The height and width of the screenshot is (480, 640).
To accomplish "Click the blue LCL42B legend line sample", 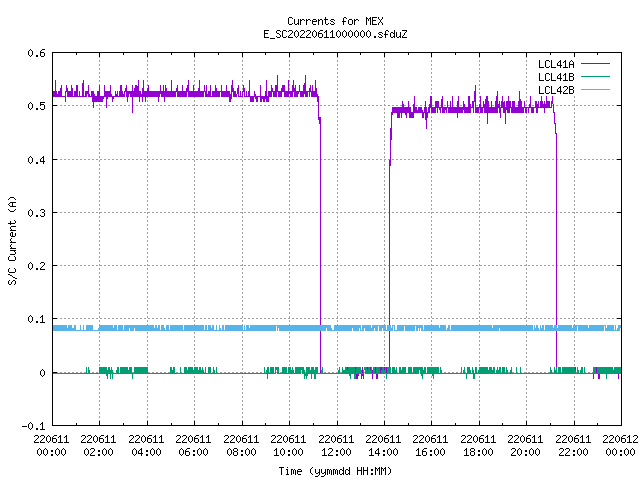I will pyautogui.click(x=595, y=89).
